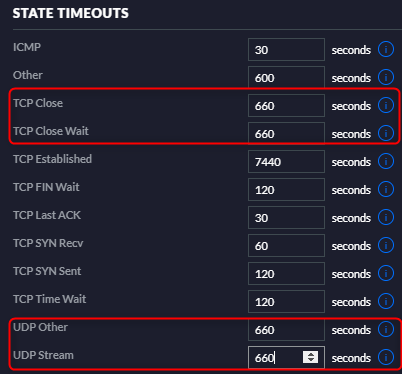Click the TCP SYN Recv info icon
This screenshot has width=402, height=374.
coord(386,245)
